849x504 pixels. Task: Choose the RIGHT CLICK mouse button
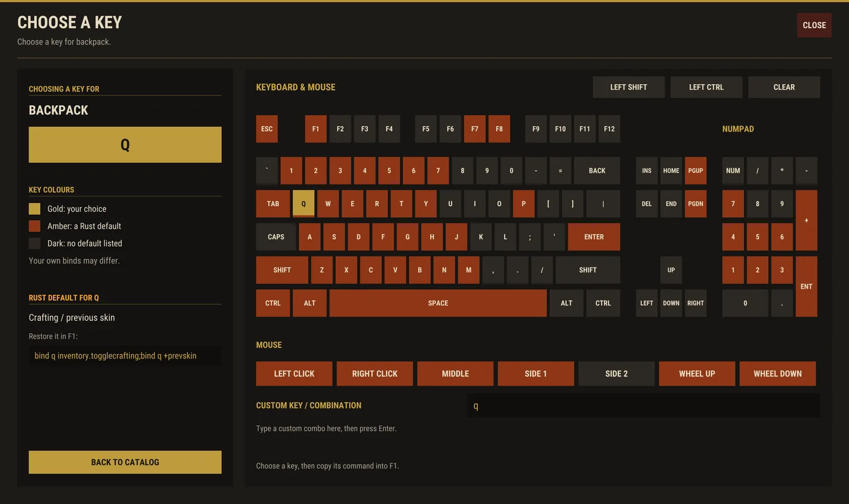[375, 374]
